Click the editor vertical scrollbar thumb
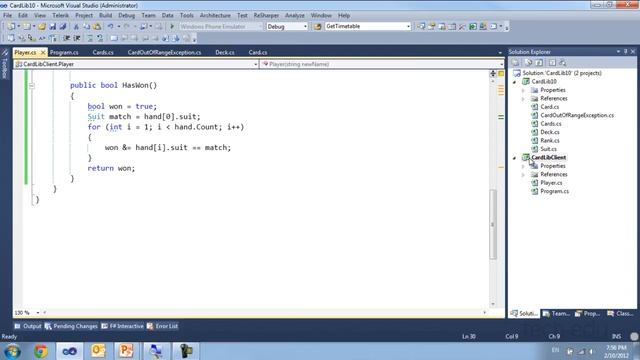The width and height of the screenshot is (640, 360). (493, 224)
